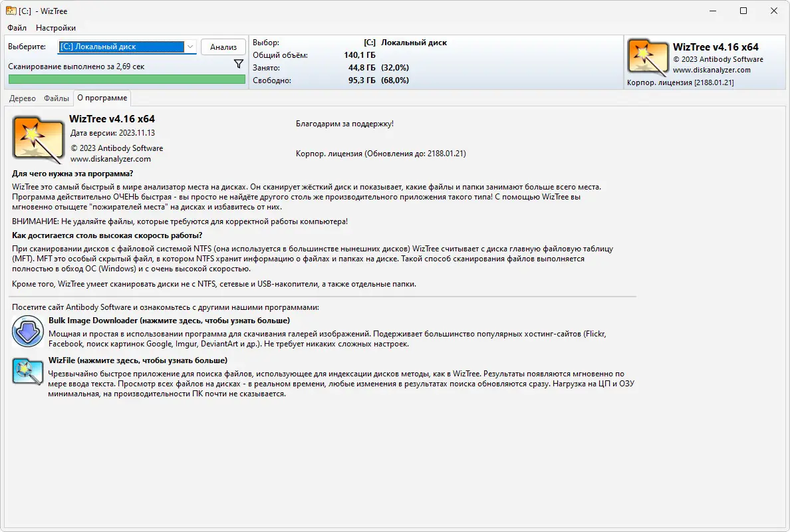The width and height of the screenshot is (790, 532).
Task: Click the Дата версии: 2023.11.13 text
Action: coord(112,133)
